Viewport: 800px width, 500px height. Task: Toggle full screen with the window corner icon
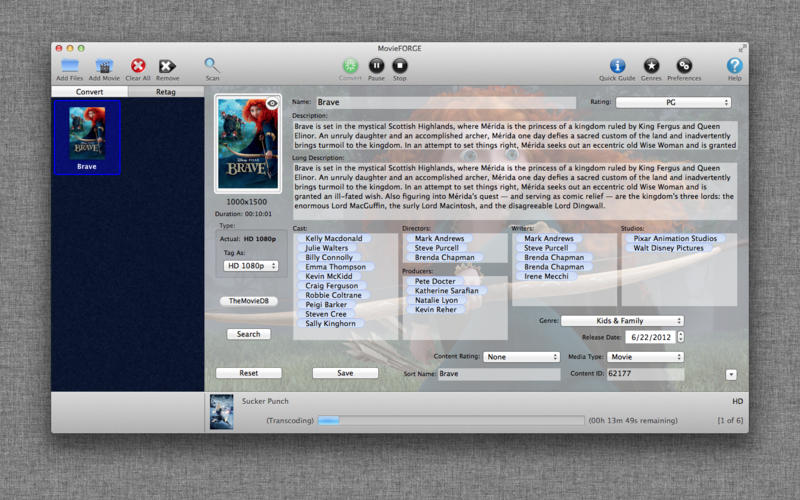(742, 48)
